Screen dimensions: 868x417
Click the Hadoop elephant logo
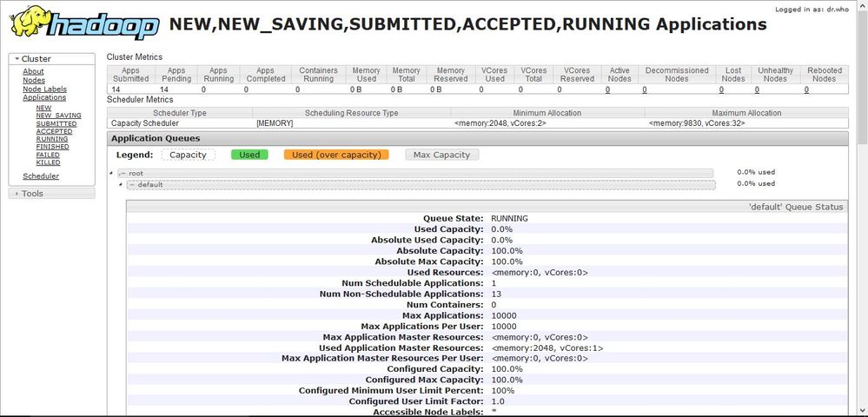pyautogui.click(x=84, y=23)
